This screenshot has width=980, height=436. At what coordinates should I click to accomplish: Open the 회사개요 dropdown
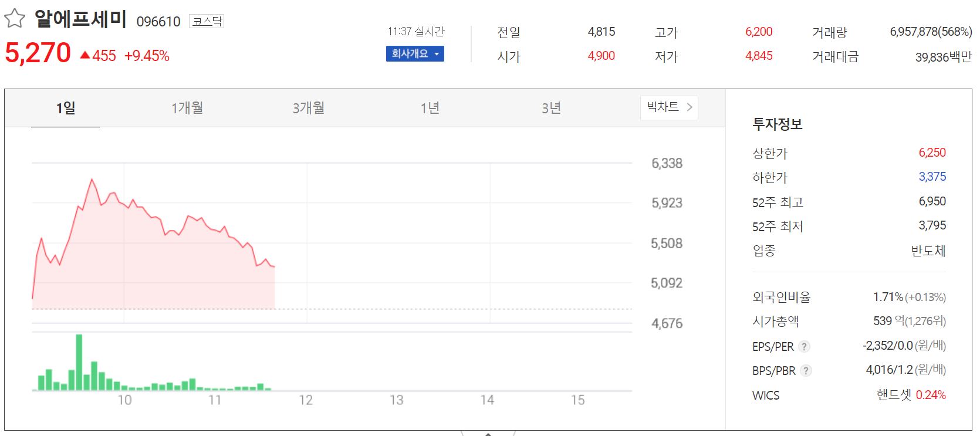[x=415, y=53]
